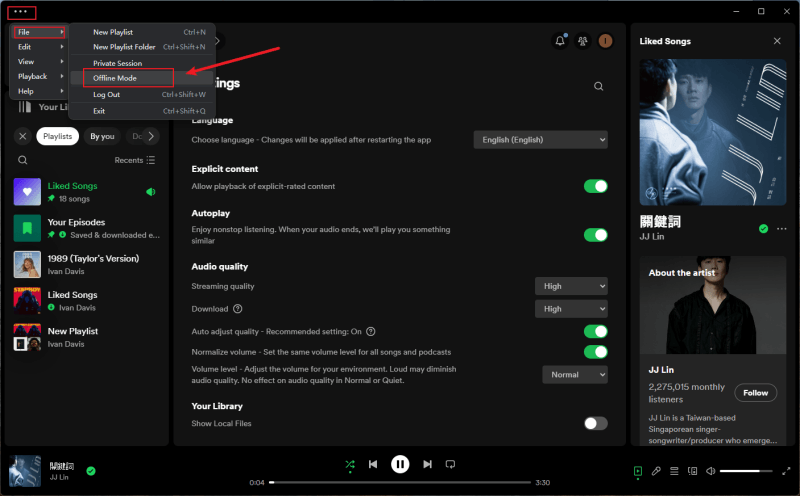Open Liked Songs playlist by Ivan Davis
The height and width of the screenshot is (496, 800).
tap(86, 301)
